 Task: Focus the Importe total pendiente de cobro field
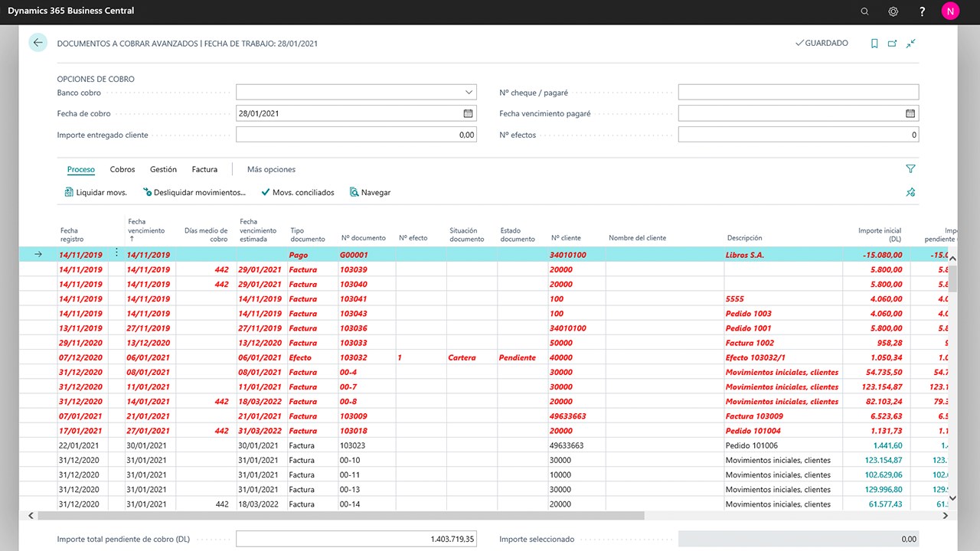pyautogui.click(x=356, y=539)
